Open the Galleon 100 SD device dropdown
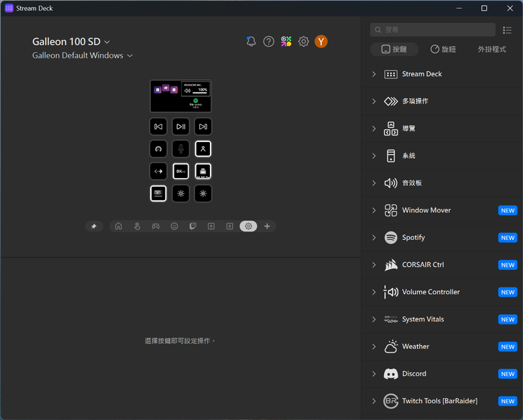 [71, 42]
